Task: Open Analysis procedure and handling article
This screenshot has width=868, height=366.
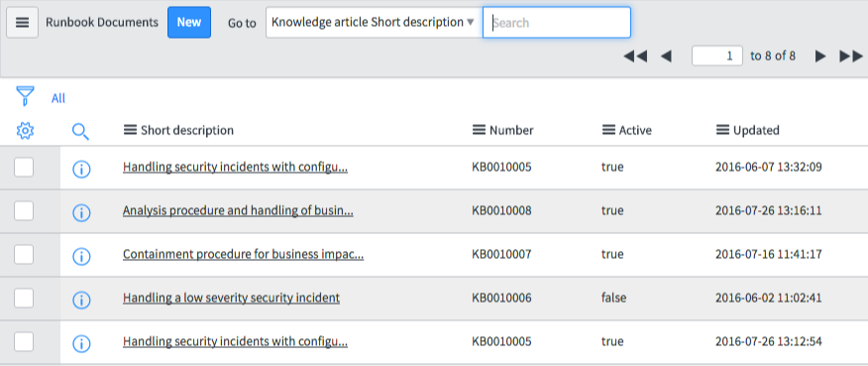Action: [238, 210]
